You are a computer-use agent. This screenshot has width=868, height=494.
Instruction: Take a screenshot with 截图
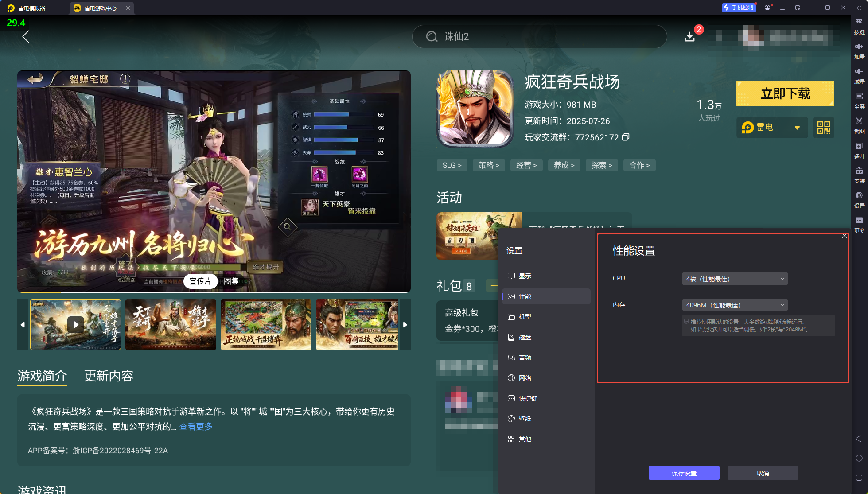pyautogui.click(x=859, y=126)
